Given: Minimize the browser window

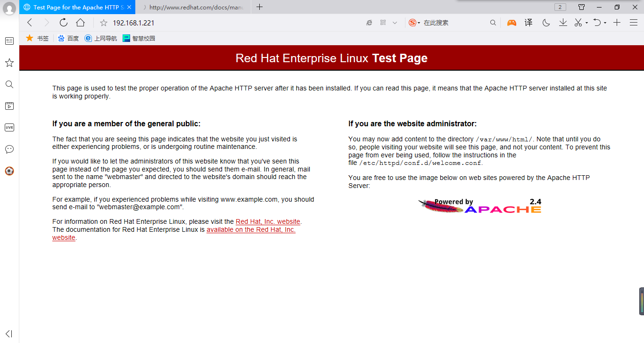Looking at the screenshot, I should coord(599,7).
